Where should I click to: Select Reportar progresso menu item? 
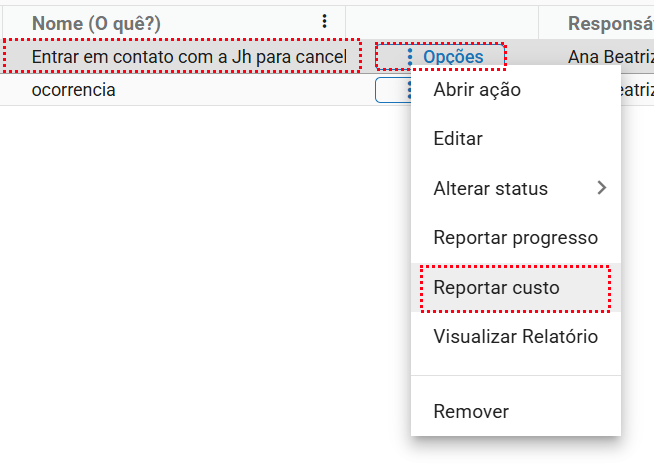(x=515, y=238)
